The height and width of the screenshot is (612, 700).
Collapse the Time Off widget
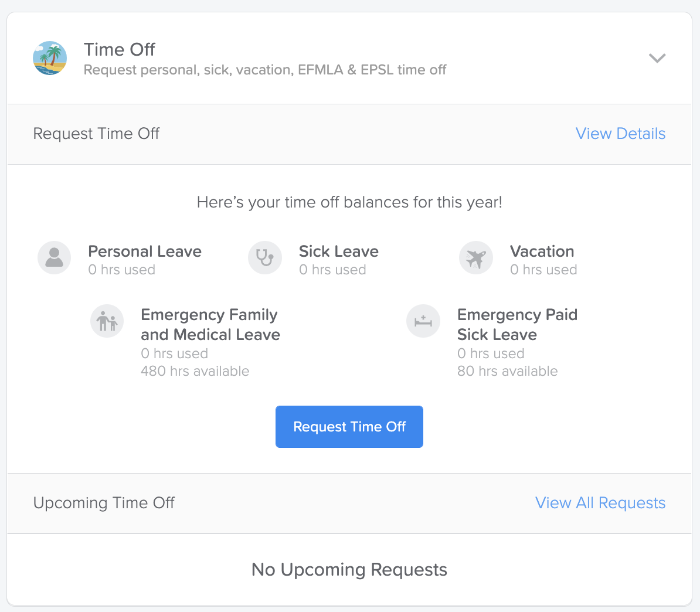657,58
